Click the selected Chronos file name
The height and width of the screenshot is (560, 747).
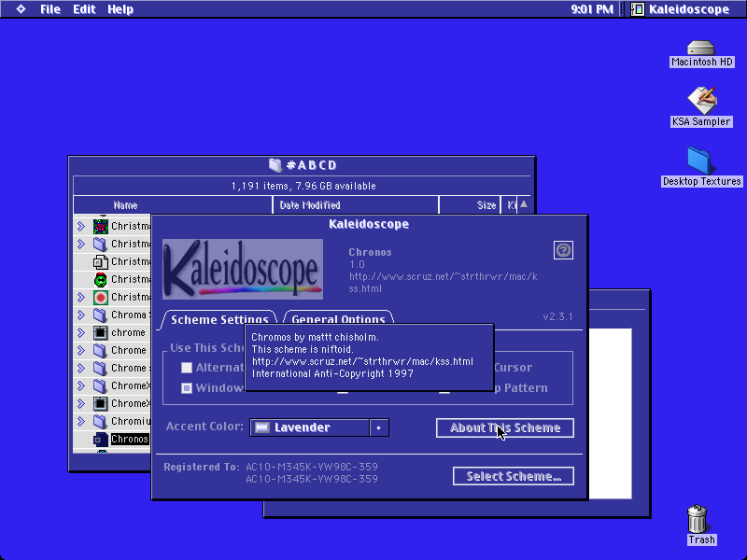130,439
